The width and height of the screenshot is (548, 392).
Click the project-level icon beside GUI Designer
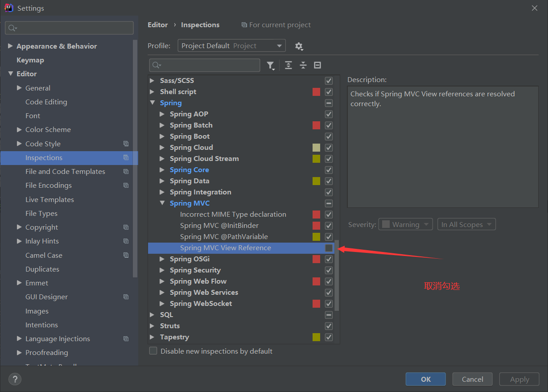pyautogui.click(x=126, y=297)
